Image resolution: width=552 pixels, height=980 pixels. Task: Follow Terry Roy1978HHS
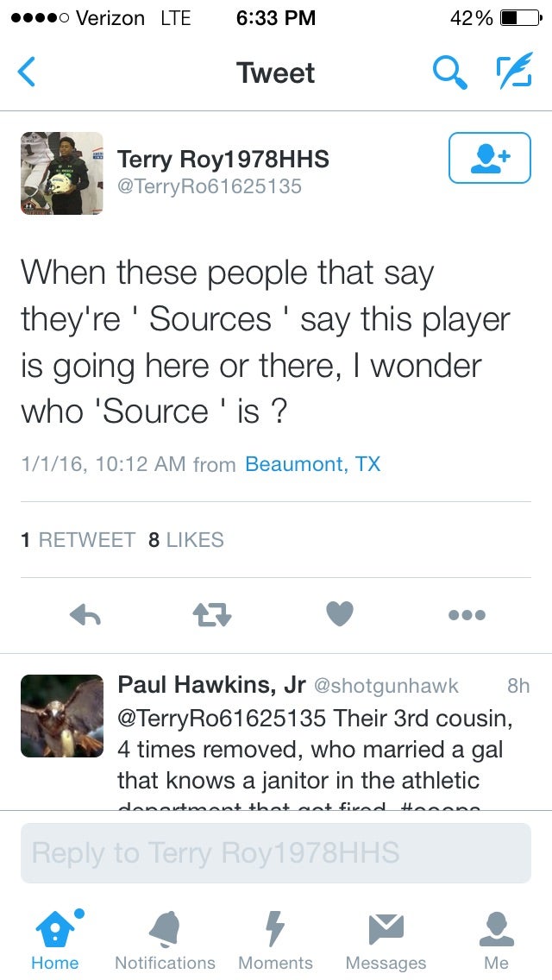(x=489, y=158)
